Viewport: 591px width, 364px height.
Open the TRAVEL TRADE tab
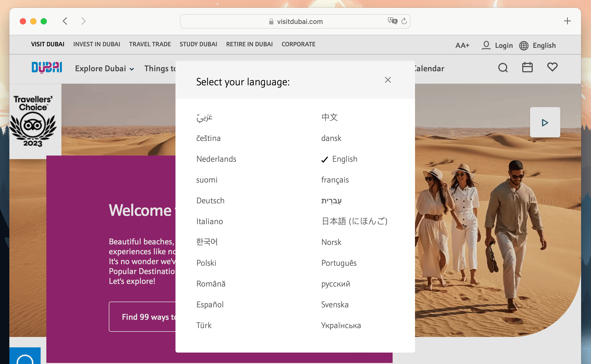tap(150, 44)
